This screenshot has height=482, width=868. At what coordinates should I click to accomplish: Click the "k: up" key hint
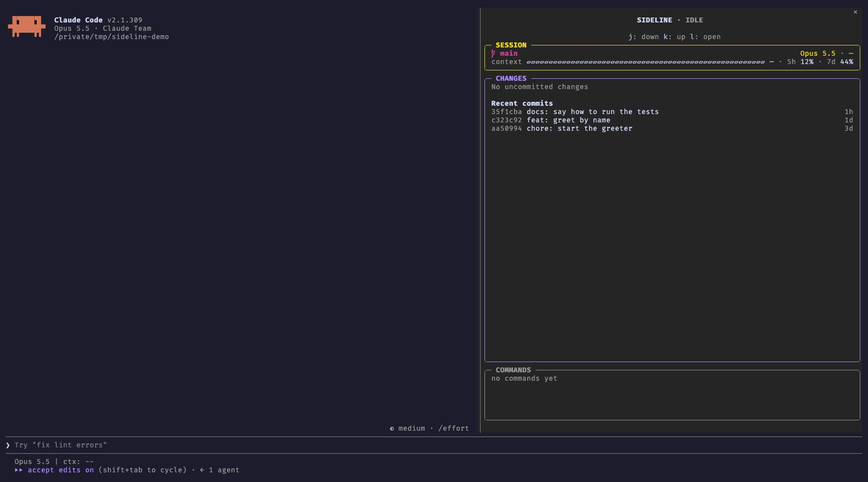[x=675, y=37]
